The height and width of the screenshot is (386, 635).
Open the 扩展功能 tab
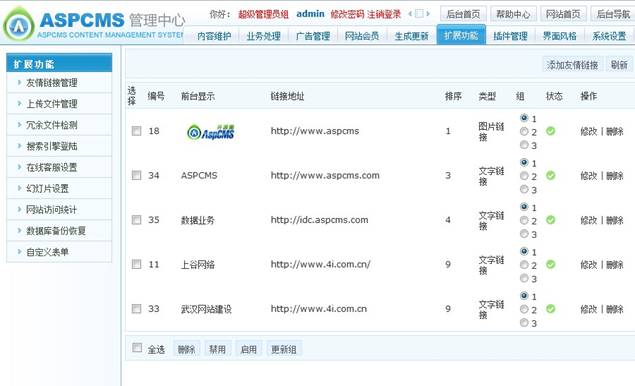(x=461, y=35)
